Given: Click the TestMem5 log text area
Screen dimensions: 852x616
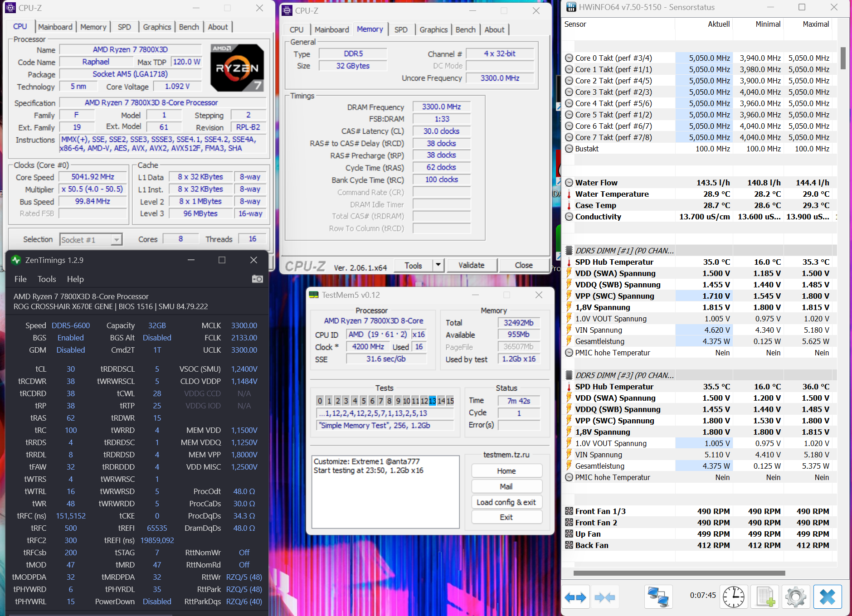Looking at the screenshot, I should [x=385, y=492].
